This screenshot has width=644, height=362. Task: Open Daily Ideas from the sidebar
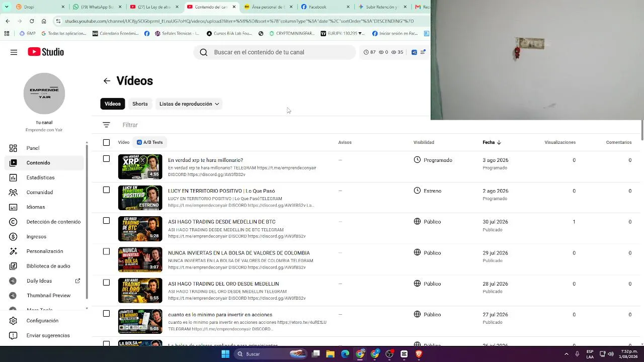(x=44, y=281)
